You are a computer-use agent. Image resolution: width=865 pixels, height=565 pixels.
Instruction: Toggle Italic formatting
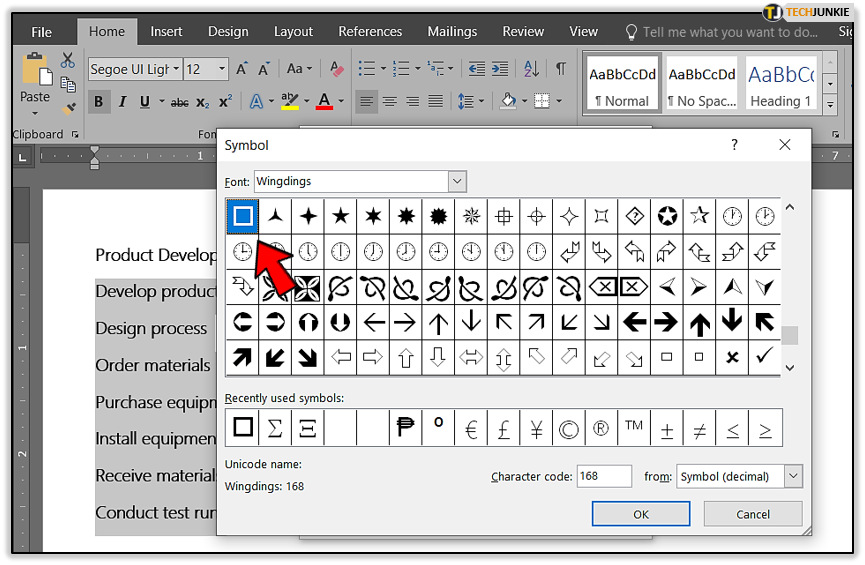(122, 102)
